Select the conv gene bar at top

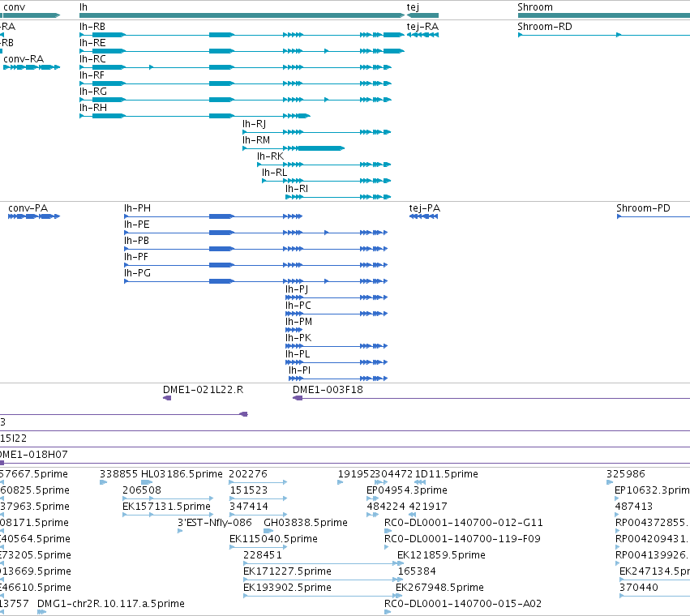pyautogui.click(x=30, y=15)
